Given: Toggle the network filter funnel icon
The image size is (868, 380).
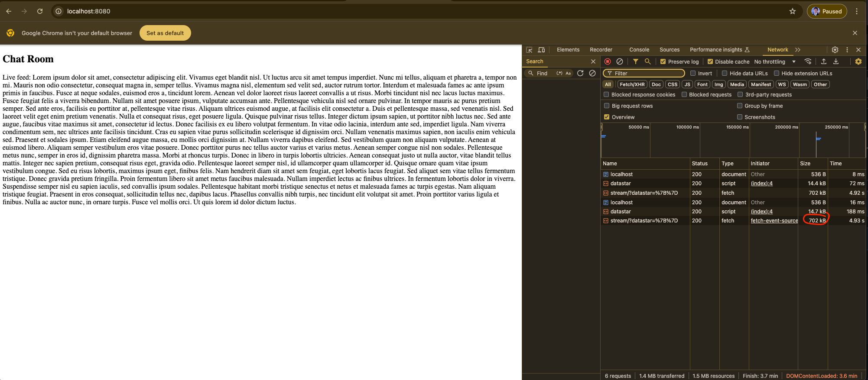Looking at the screenshot, I should [x=635, y=61].
